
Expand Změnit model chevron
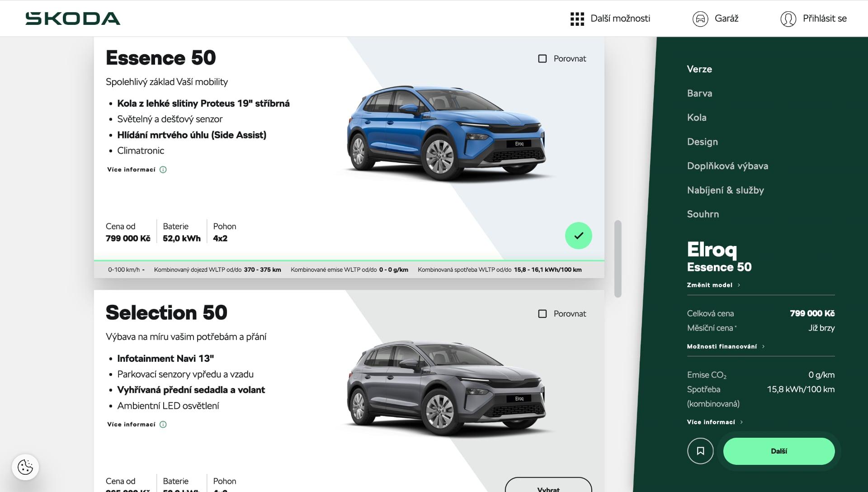coord(739,285)
